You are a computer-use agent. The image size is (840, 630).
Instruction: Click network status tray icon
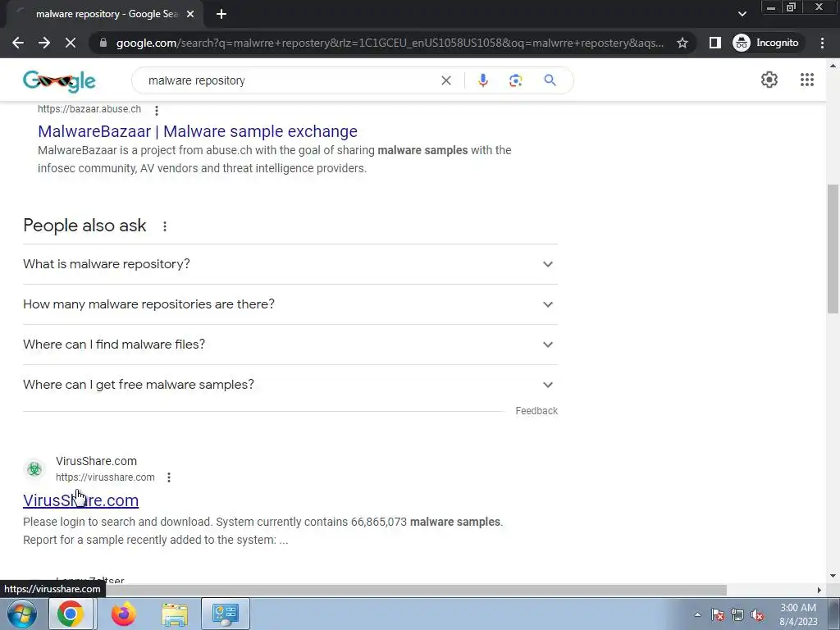pyautogui.click(x=737, y=614)
